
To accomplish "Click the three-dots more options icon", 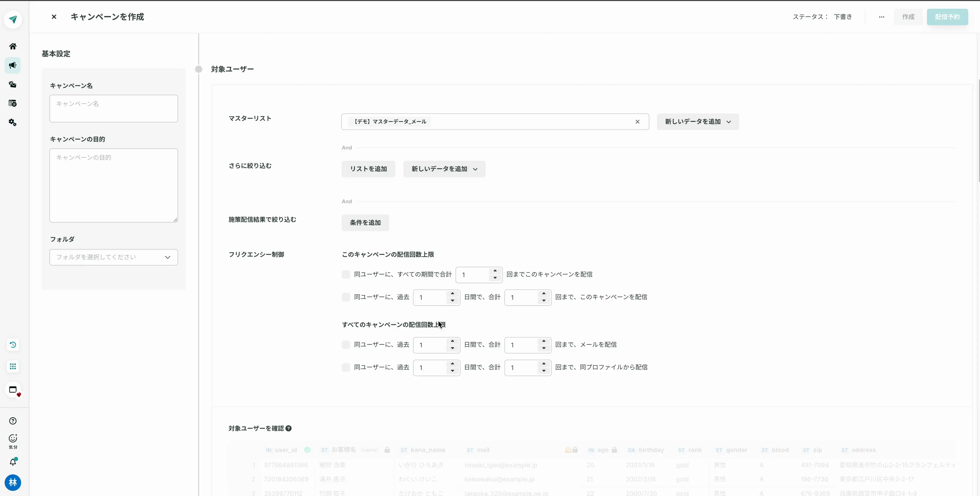I will pyautogui.click(x=881, y=17).
